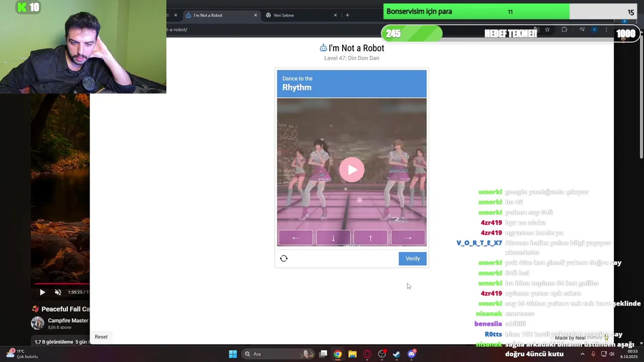The width and height of the screenshot is (644, 362).
Task: Close the Yeni Sekme tab
Action: (x=335, y=15)
